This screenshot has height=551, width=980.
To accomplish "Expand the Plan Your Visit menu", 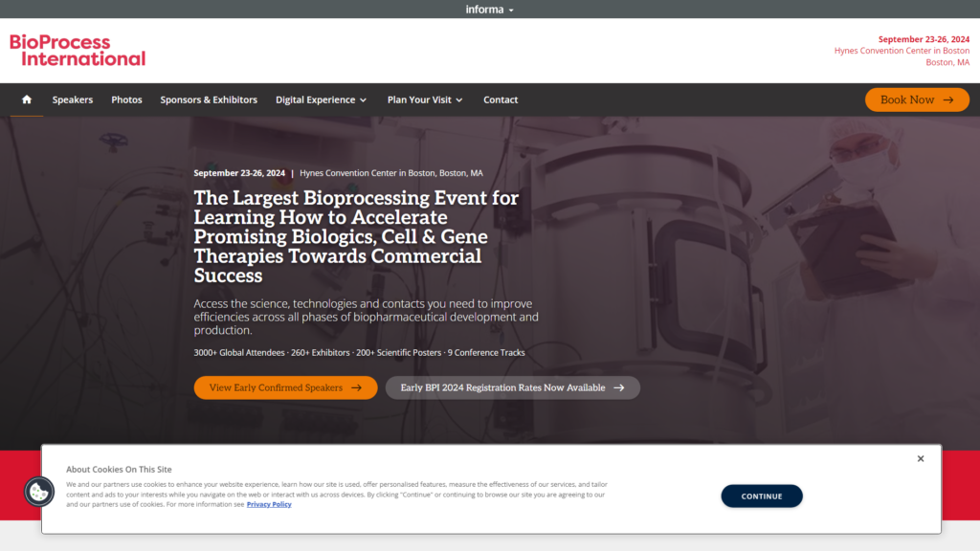I will [425, 99].
